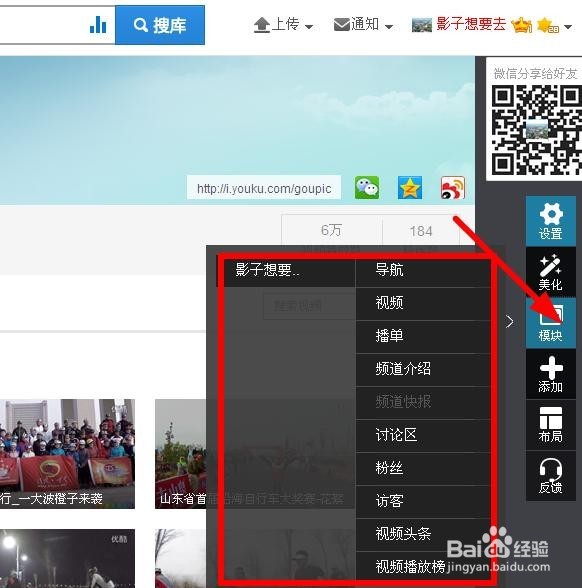This screenshot has height=588, width=582.
Task: Click the gold crown VIP badge icon
Action: 522,25
